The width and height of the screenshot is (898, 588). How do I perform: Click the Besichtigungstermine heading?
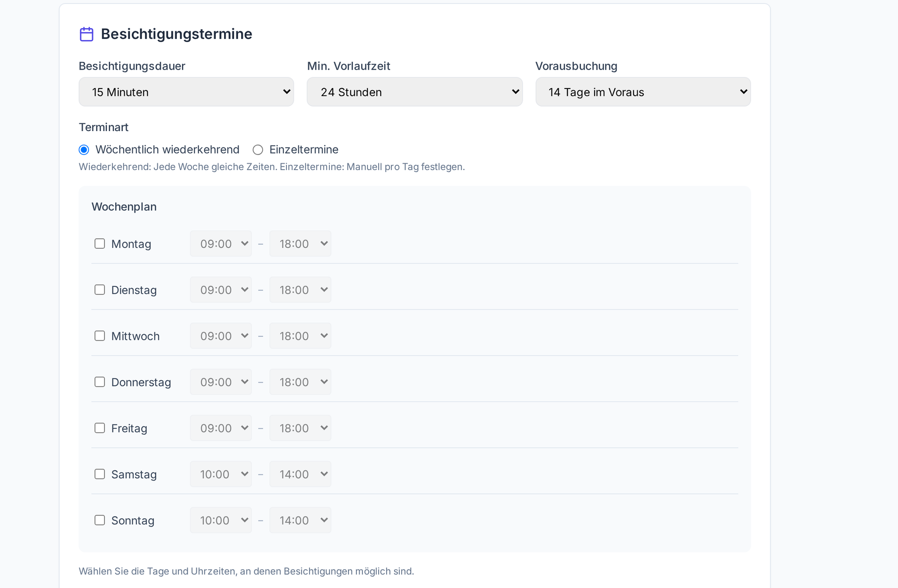pyautogui.click(x=177, y=34)
